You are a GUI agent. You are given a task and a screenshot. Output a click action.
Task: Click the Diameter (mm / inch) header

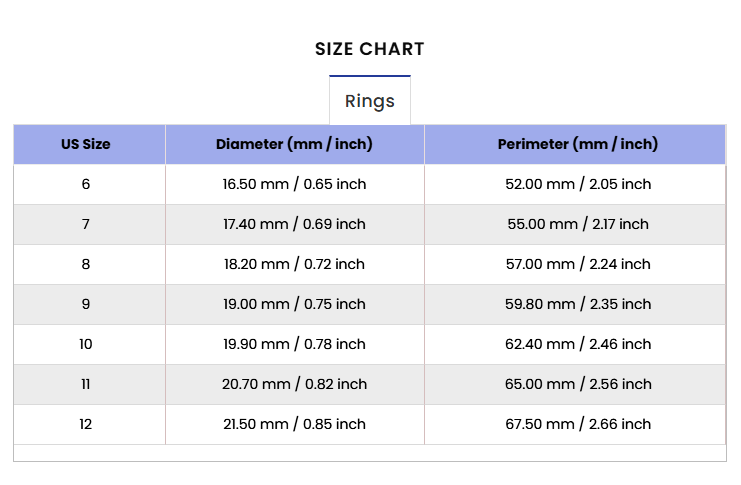(294, 144)
